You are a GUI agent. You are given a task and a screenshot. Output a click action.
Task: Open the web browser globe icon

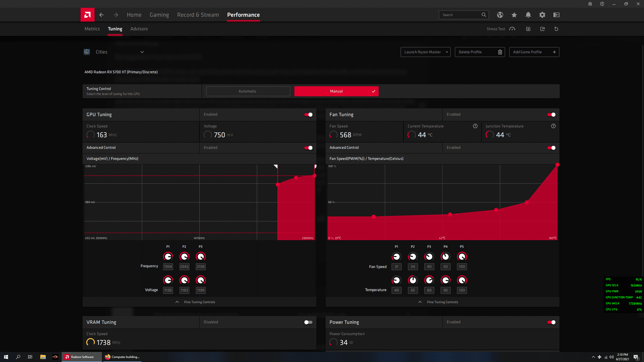[500, 15]
